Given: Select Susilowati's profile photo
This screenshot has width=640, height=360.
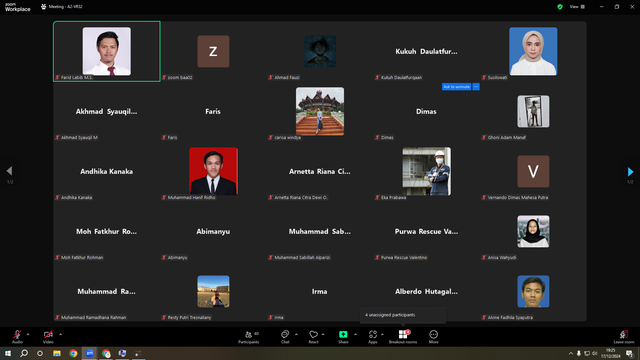Looking at the screenshot, I should [x=533, y=51].
